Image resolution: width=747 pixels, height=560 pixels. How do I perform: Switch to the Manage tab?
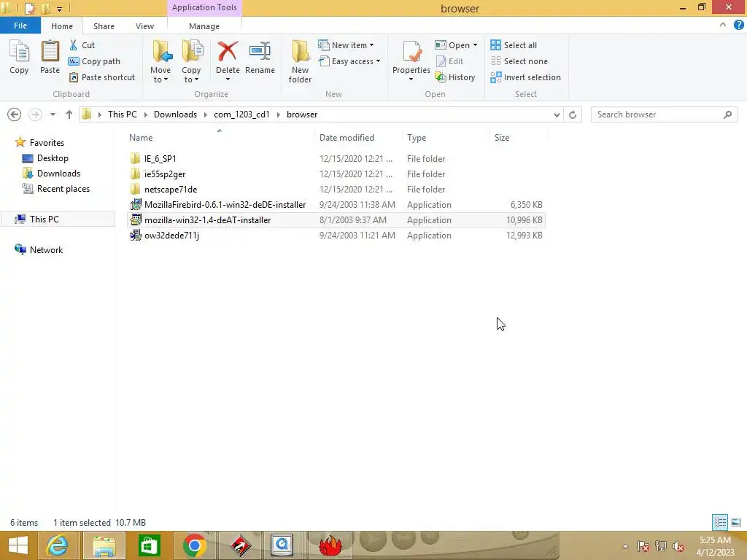[x=204, y=26]
